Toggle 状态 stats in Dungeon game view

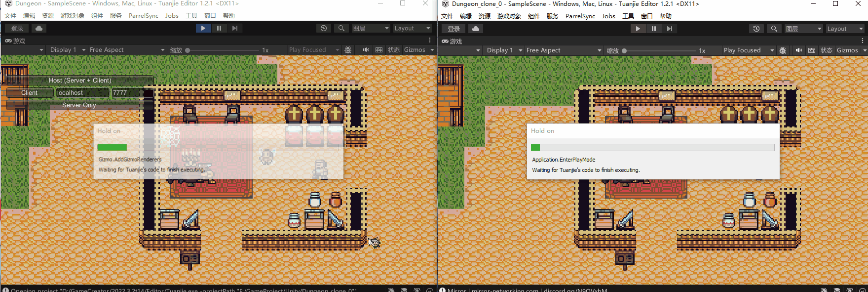tap(393, 50)
